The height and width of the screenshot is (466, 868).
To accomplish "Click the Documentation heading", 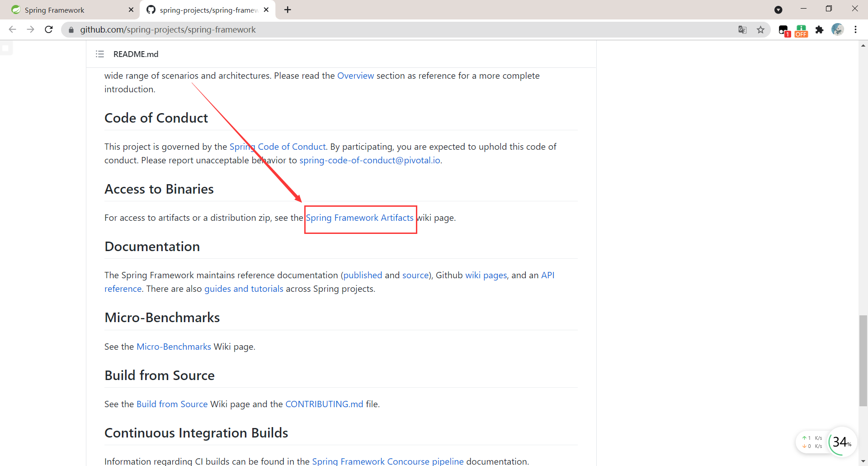I will (152, 246).
